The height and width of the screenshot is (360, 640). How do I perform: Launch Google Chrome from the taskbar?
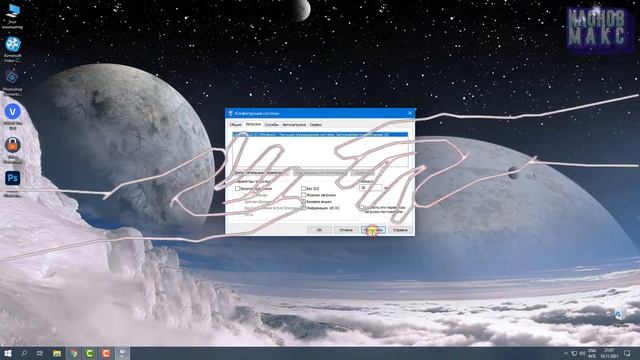point(73,353)
